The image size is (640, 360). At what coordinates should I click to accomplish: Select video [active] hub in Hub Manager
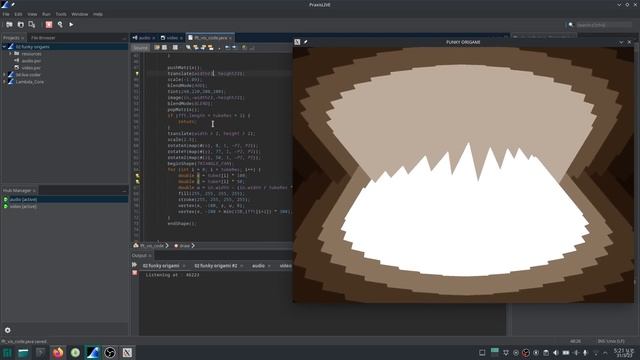[x=23, y=207]
